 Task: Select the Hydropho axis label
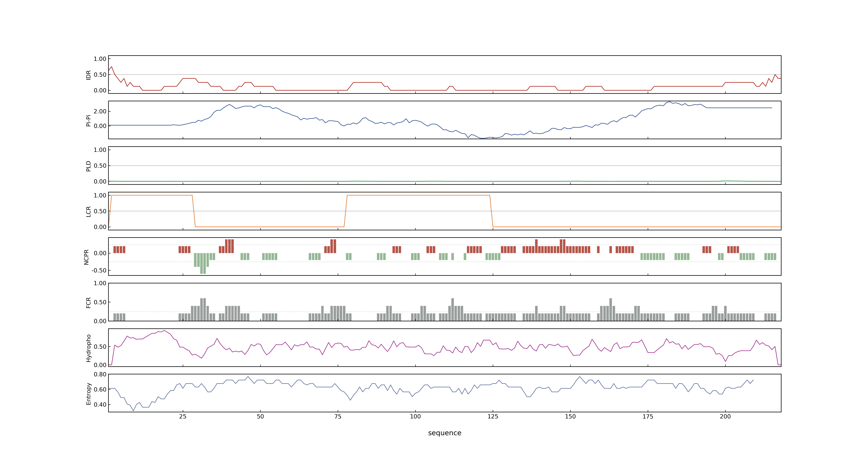(x=89, y=348)
